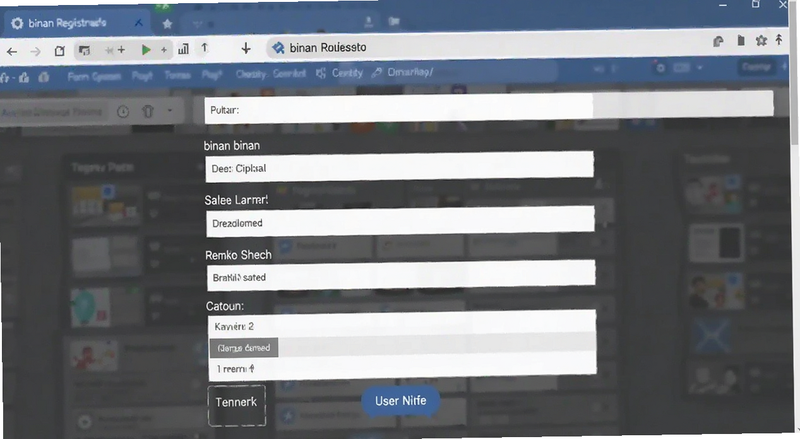Click the Salee Larmr field with Drezdlomed

(401, 222)
